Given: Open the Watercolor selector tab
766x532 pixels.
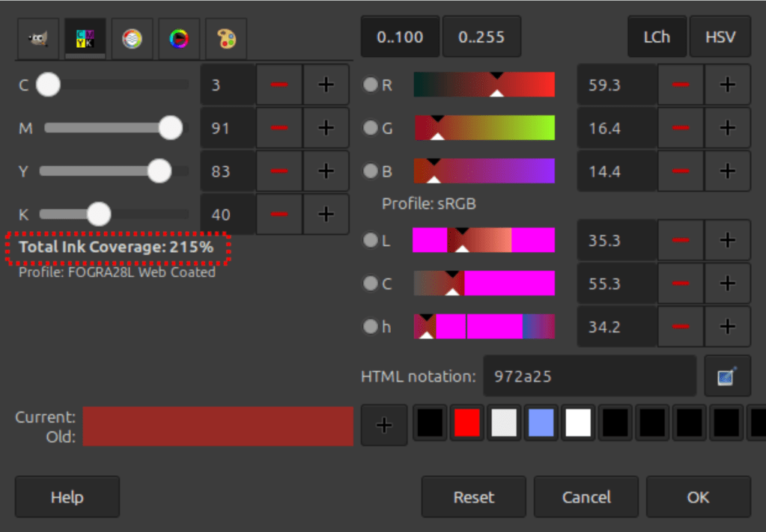Looking at the screenshot, I should pos(132,39).
